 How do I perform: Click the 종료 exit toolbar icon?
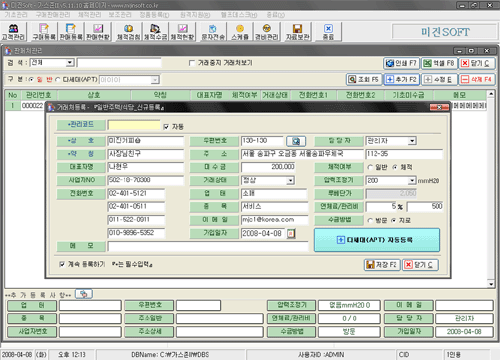[328, 32]
